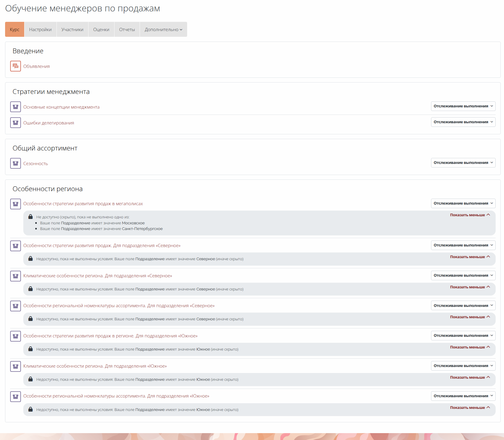Expand Отслеживание выполнения for Основные концепции менеджмента
This screenshot has height=440, width=504.
[463, 106]
